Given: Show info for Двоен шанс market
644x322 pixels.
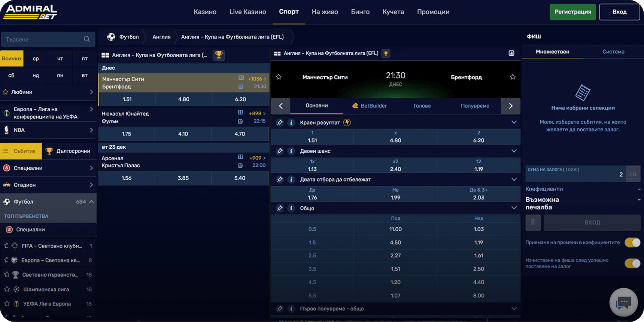Looking at the screenshot, I should pos(291,151).
